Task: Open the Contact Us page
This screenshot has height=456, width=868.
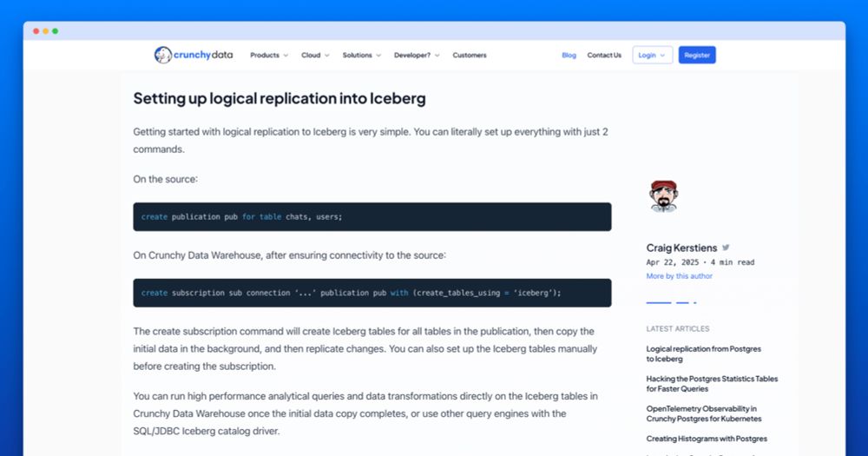Action: 604,56
